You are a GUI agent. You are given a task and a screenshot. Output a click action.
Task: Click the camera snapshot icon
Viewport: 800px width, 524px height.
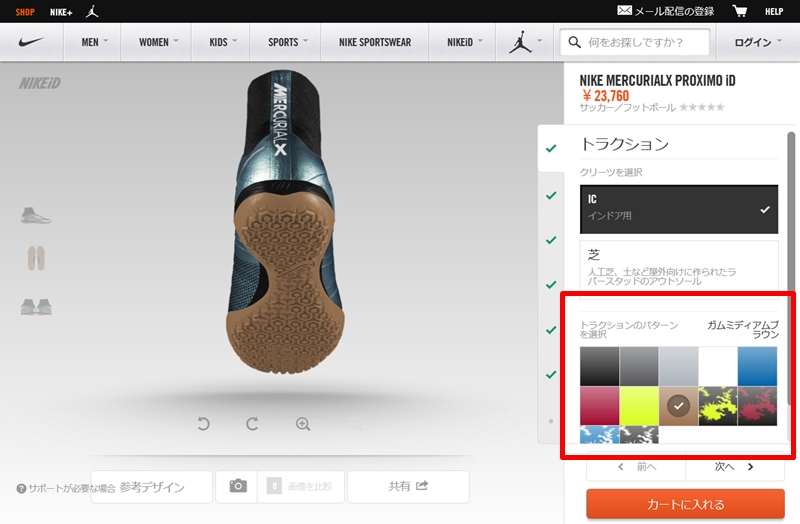pyautogui.click(x=238, y=486)
